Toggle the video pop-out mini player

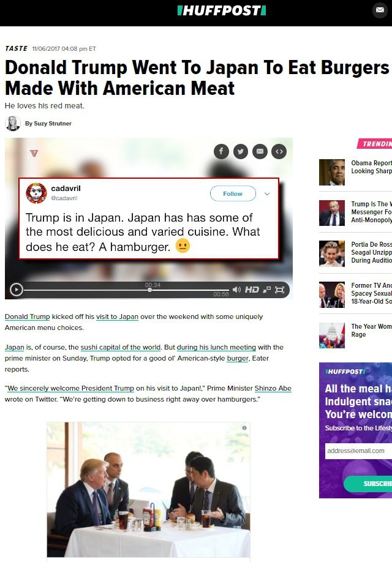pos(267,290)
